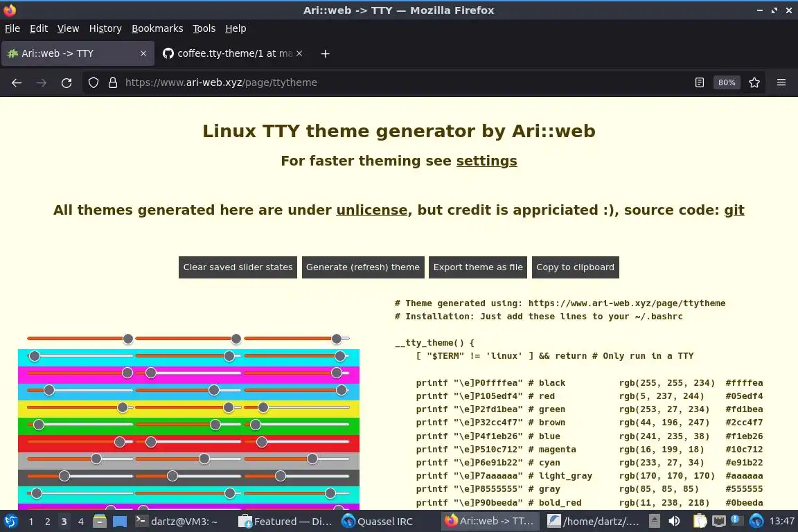Close the coffee.tty-theme GitHub tab
The width and height of the screenshot is (798, 532).
click(x=299, y=53)
